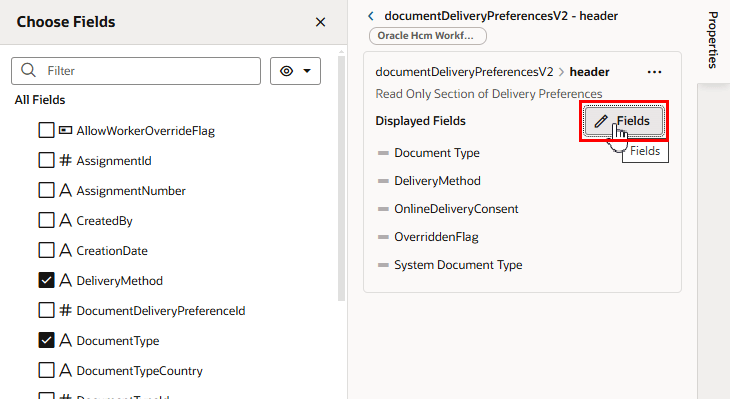Viewport: 730px width, 399px height.
Task: Click documentDeliveryPreferencesV2 breadcrumb link
Action: [464, 72]
